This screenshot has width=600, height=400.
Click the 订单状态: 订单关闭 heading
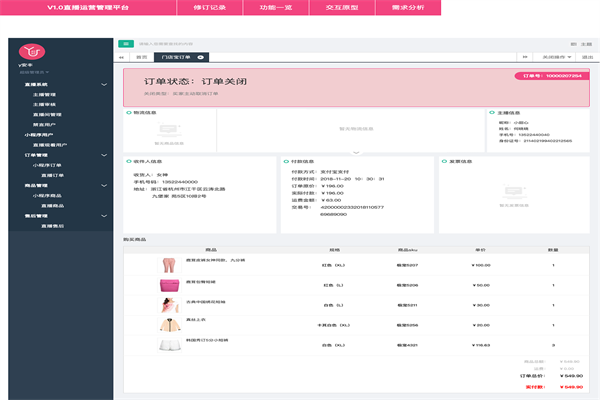click(x=195, y=82)
